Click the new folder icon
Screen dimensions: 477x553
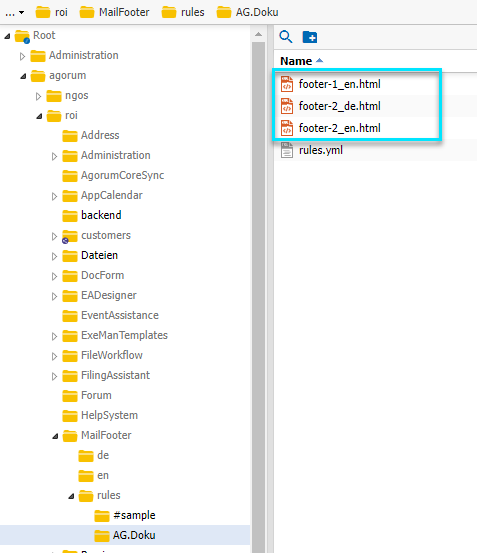[310, 37]
